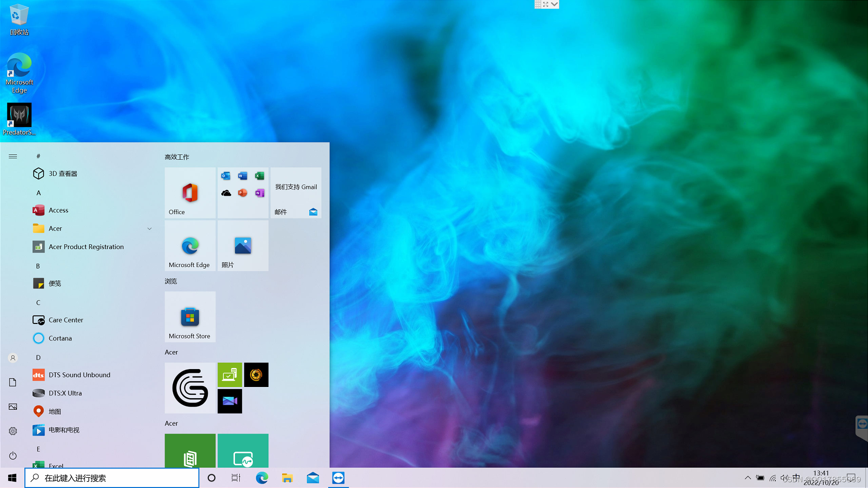Open the video camera icon tile
Image resolution: width=868 pixels, height=488 pixels.
click(x=230, y=401)
